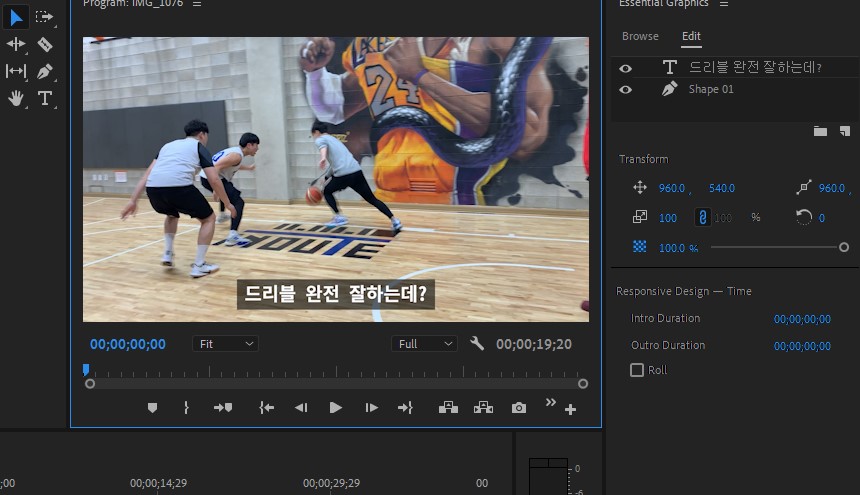The height and width of the screenshot is (495, 860).
Task: Click the Lift button
Action: click(448, 407)
